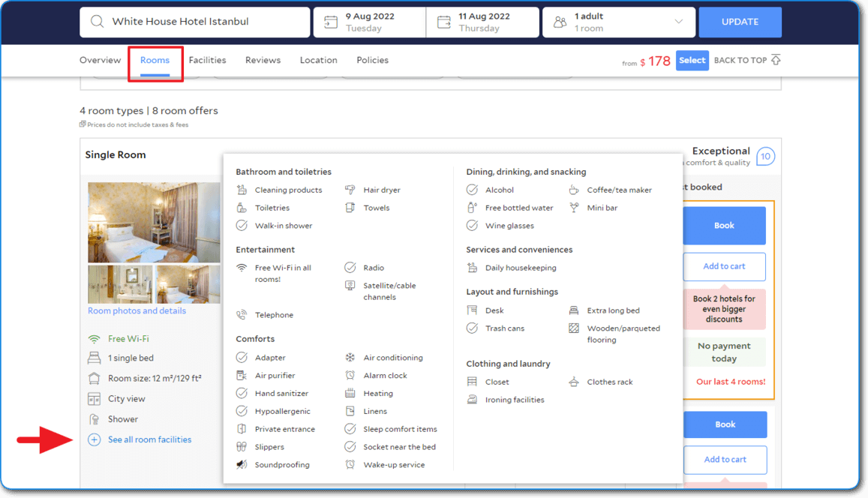Click the Extra long bed icon
868x498 pixels.
click(574, 310)
